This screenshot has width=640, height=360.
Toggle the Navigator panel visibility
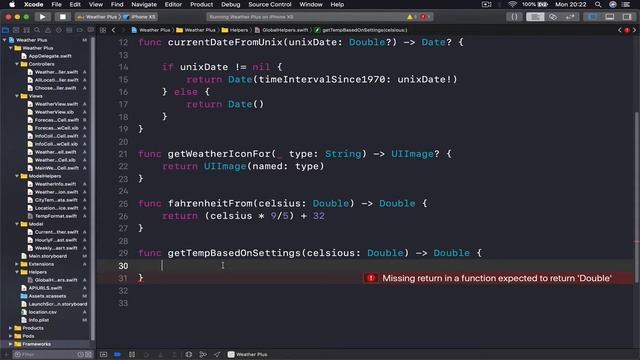592,17
